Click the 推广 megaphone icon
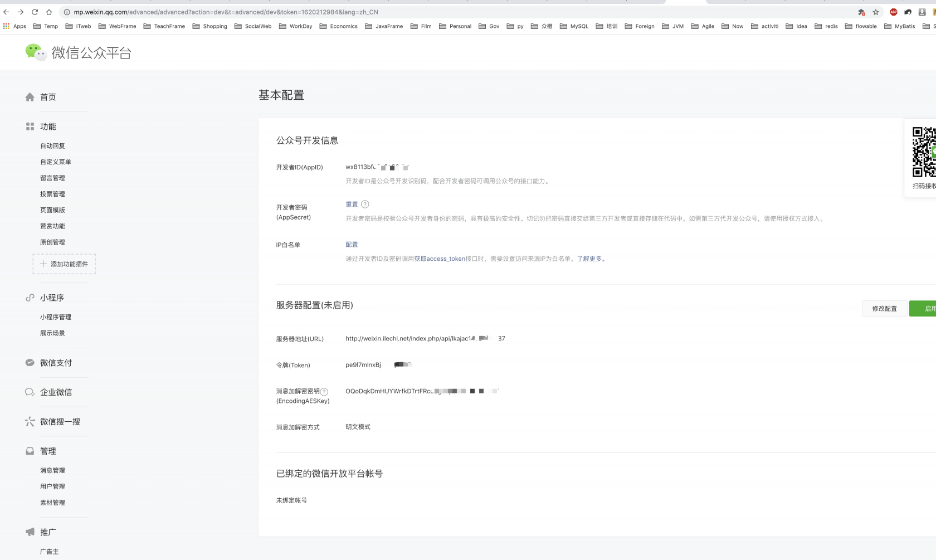This screenshot has width=936, height=560. (x=30, y=532)
